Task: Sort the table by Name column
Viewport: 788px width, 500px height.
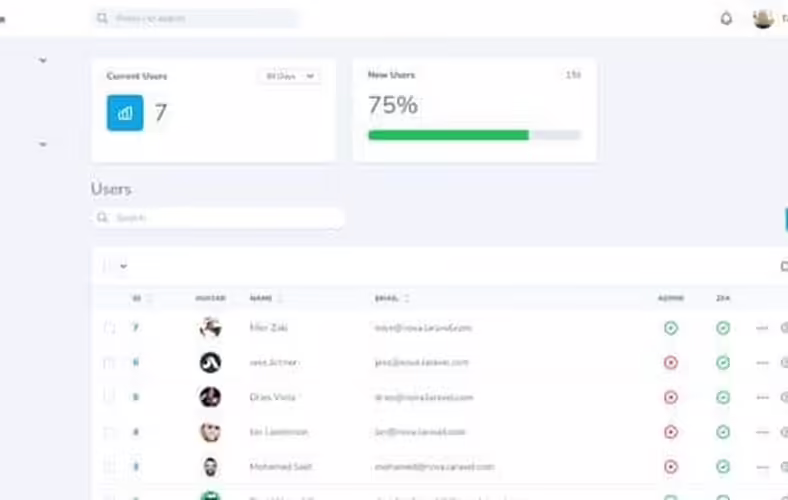Action: [x=266, y=298]
